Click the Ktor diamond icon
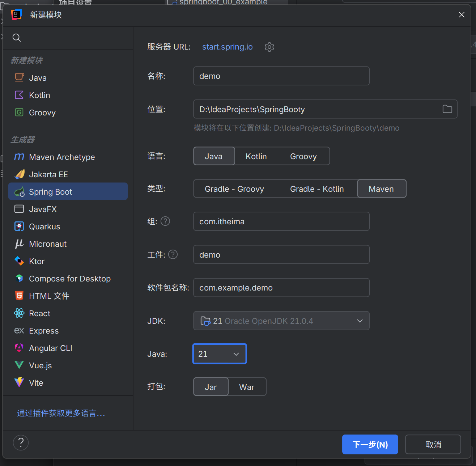The width and height of the screenshot is (476, 466). 19,261
